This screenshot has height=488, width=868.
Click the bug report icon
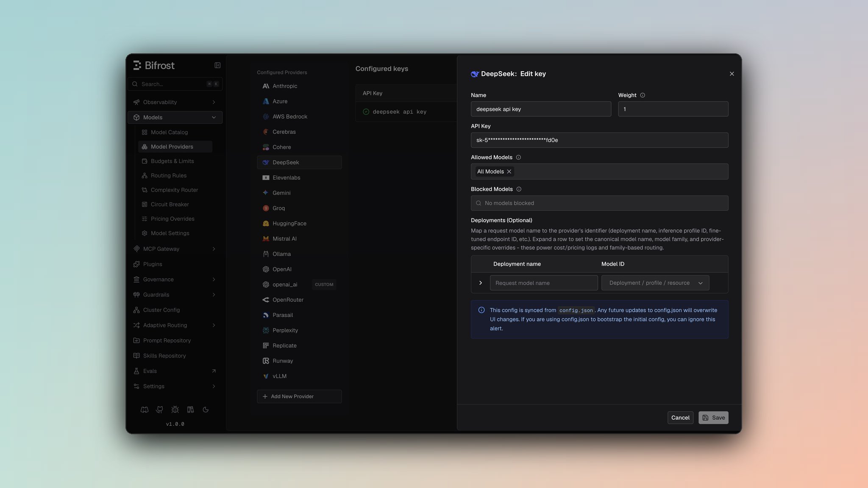coord(175,410)
